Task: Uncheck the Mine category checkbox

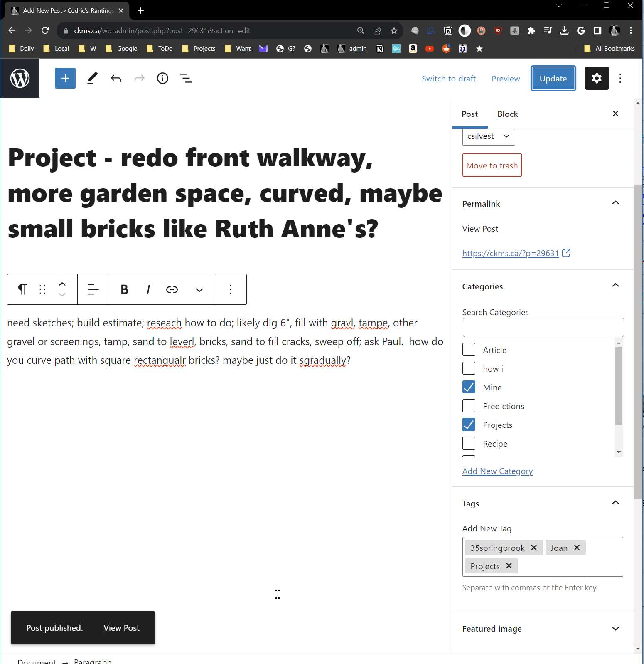Action: (469, 387)
